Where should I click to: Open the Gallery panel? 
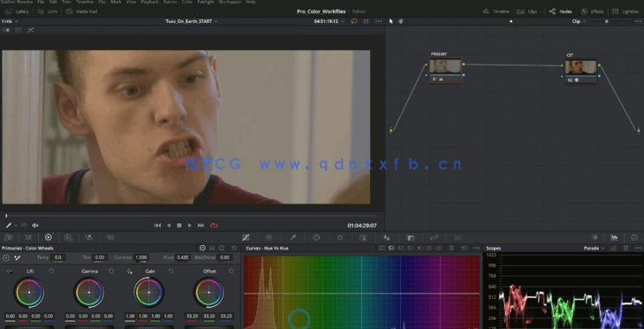point(17,11)
